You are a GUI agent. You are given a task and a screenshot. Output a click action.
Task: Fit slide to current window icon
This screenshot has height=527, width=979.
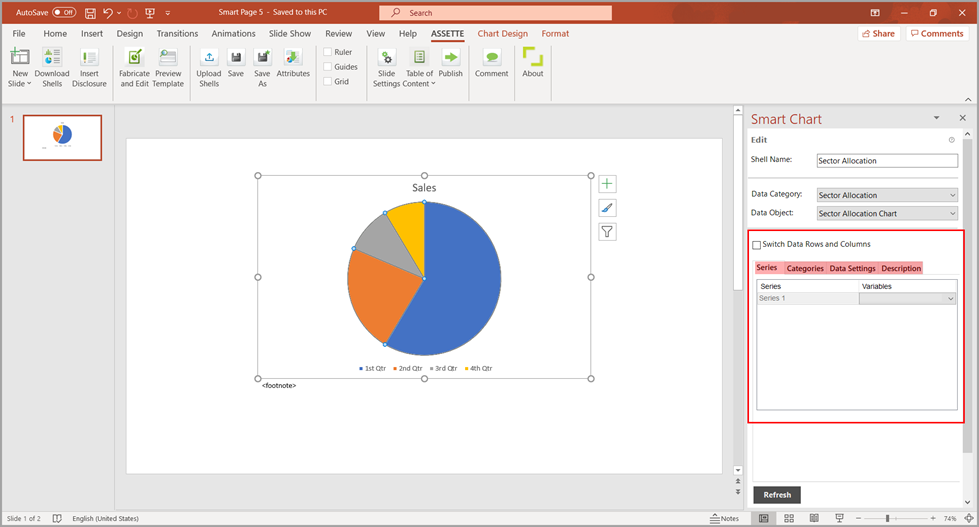coord(968,518)
